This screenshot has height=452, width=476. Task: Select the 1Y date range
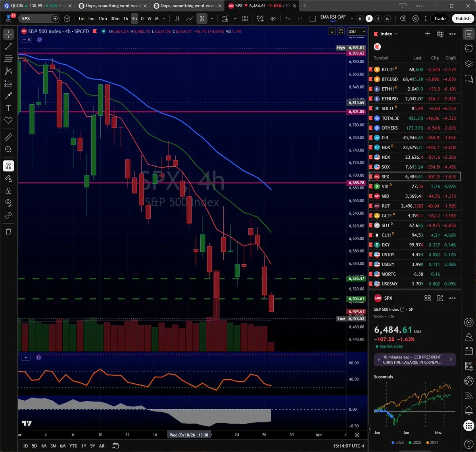tap(84, 446)
